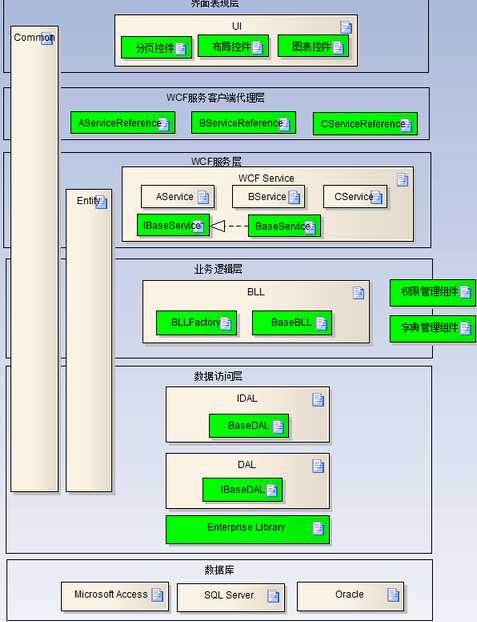Click the icon on 权限管理组件 component
This screenshot has height=622, width=477.
465,292
